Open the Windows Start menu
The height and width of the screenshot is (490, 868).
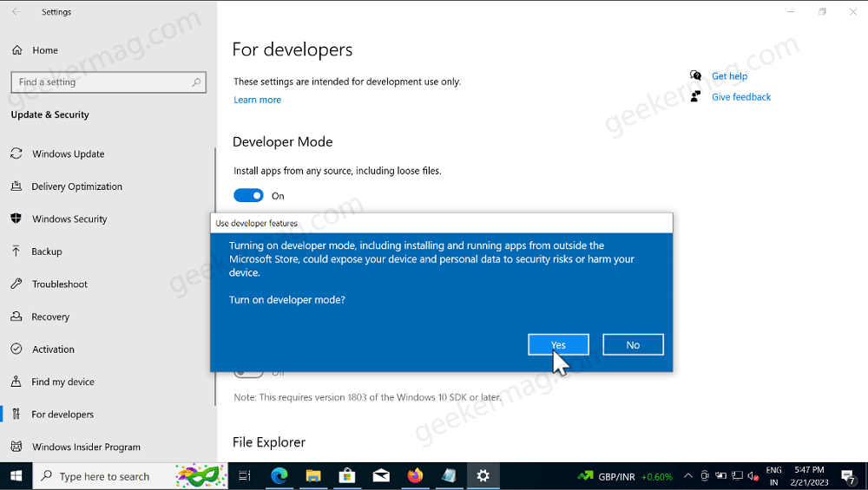16,476
